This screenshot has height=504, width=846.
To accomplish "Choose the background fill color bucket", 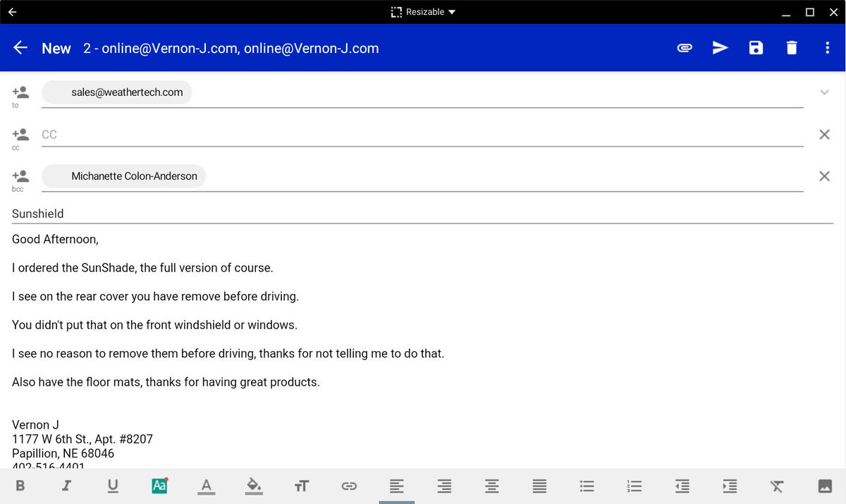I will coord(254,486).
